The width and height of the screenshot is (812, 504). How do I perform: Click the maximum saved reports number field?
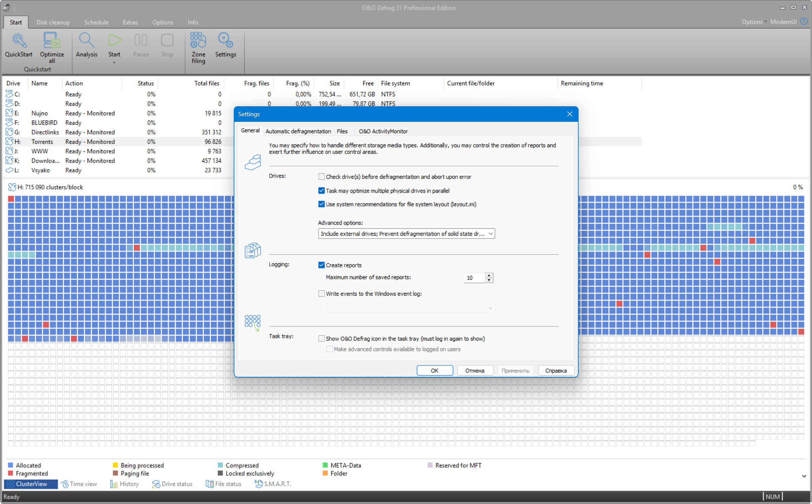(x=475, y=278)
